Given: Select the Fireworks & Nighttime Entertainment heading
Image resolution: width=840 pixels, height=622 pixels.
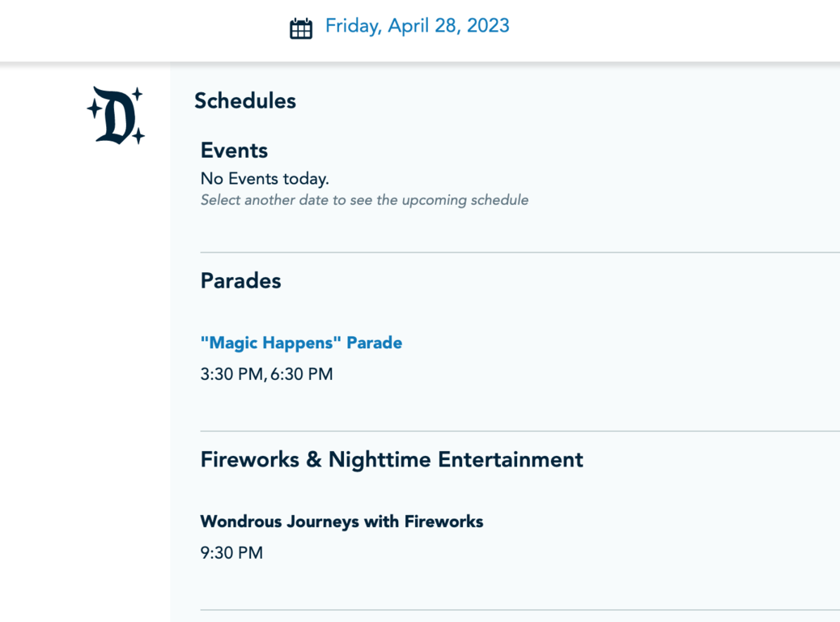Looking at the screenshot, I should pyautogui.click(x=392, y=459).
